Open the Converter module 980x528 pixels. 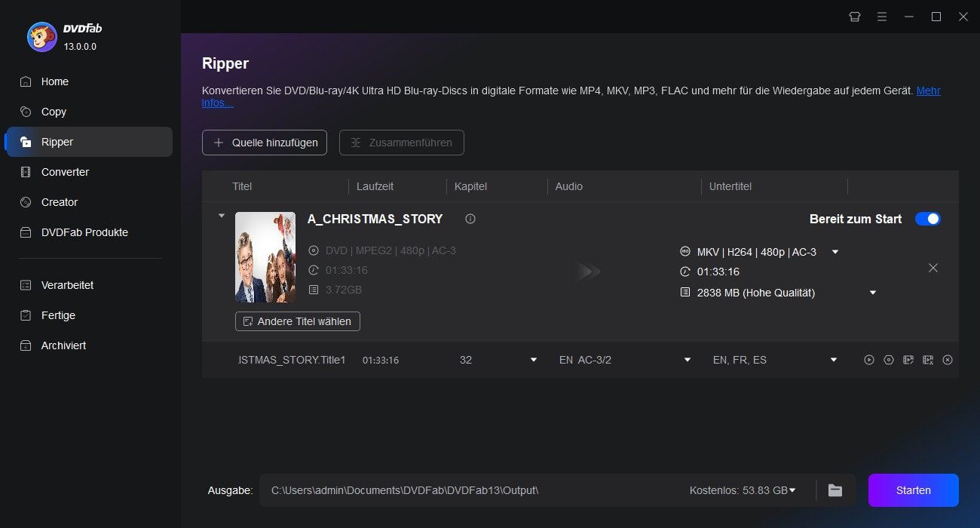point(89,172)
